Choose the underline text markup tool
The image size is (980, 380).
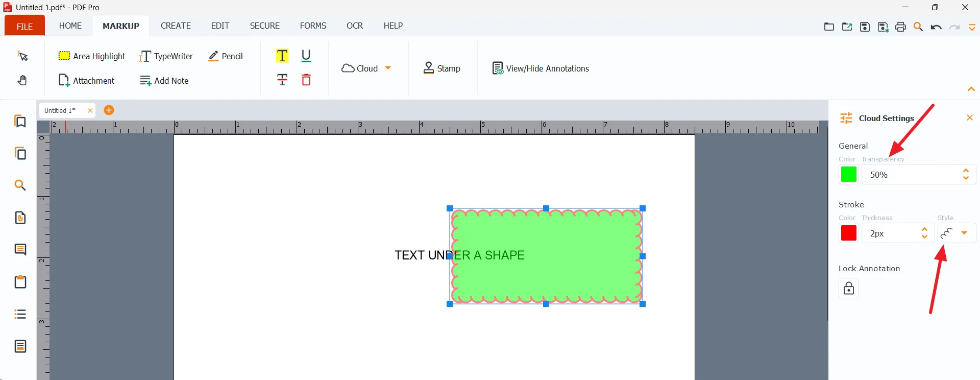pos(306,56)
